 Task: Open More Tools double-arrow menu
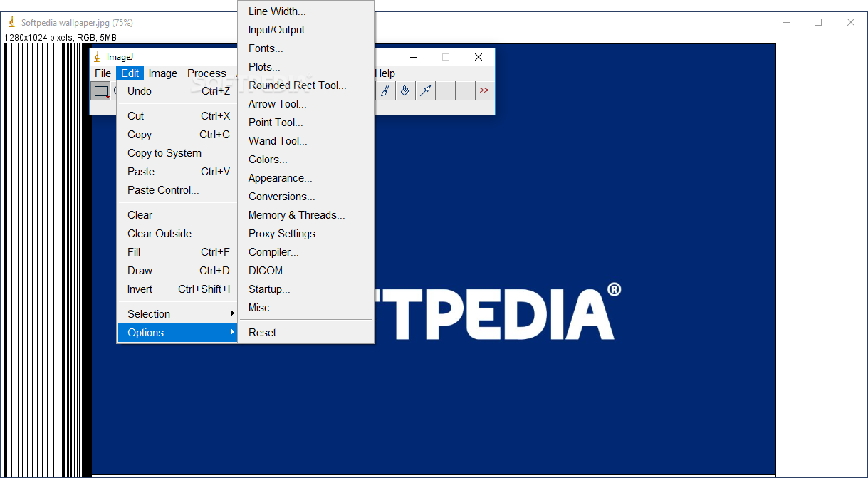click(x=484, y=90)
